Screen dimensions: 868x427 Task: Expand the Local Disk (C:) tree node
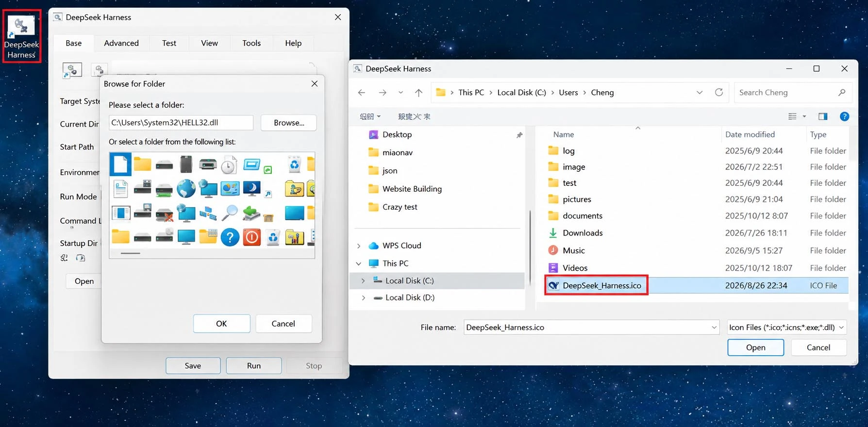[x=363, y=281]
